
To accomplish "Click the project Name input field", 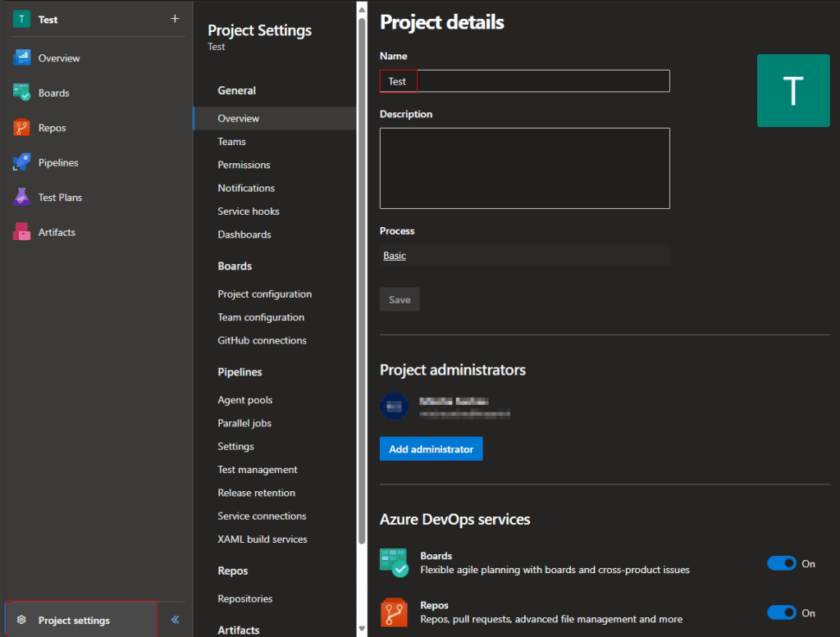I will point(524,81).
